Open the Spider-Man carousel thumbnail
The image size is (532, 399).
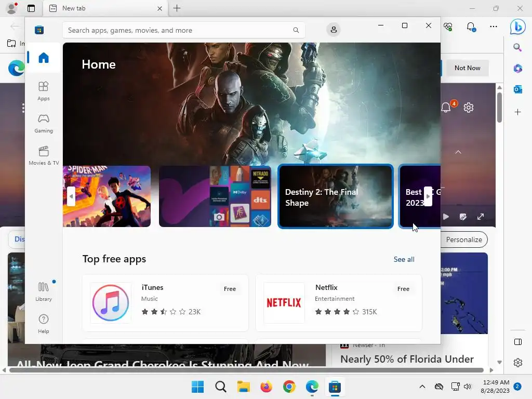pos(107,196)
